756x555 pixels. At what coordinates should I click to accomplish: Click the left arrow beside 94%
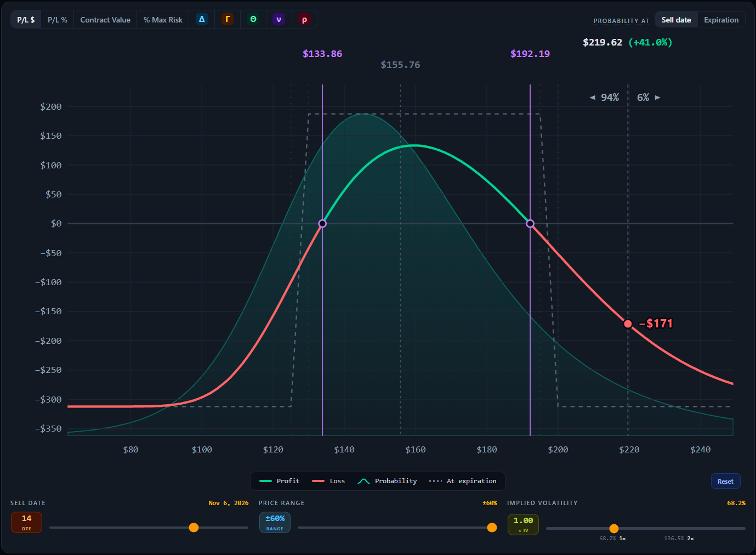pyautogui.click(x=592, y=98)
